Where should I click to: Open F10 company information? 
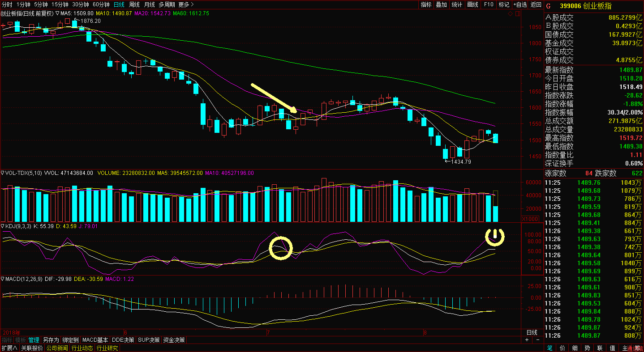click(x=488, y=4)
